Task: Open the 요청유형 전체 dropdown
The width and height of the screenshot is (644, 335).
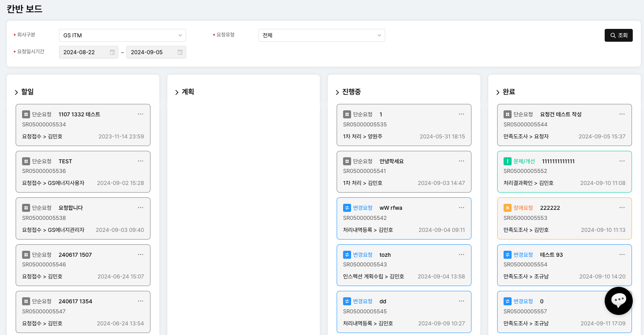Action: [321, 35]
